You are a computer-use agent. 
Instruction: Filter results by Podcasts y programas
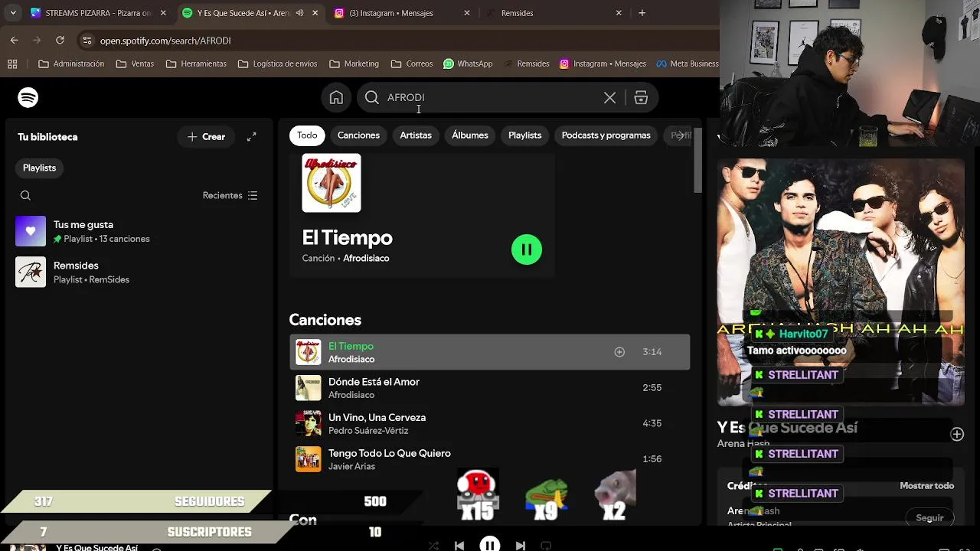(606, 135)
